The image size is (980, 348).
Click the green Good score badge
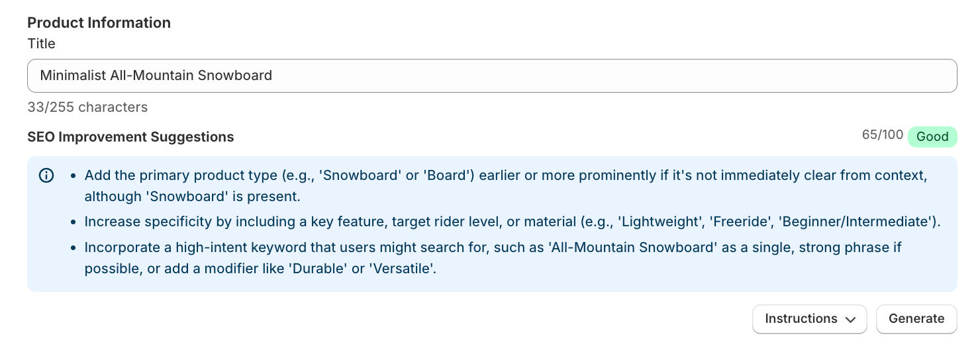(932, 137)
